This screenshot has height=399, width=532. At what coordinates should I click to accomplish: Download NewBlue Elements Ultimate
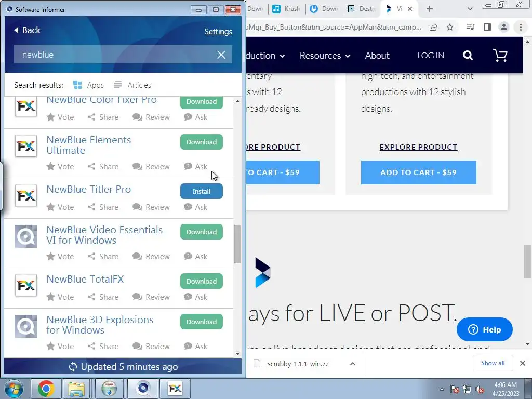[x=202, y=142]
